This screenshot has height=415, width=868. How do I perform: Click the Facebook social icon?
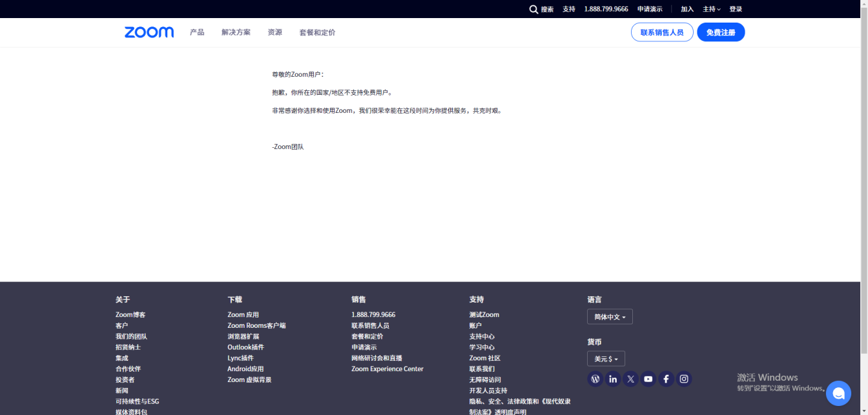point(666,379)
